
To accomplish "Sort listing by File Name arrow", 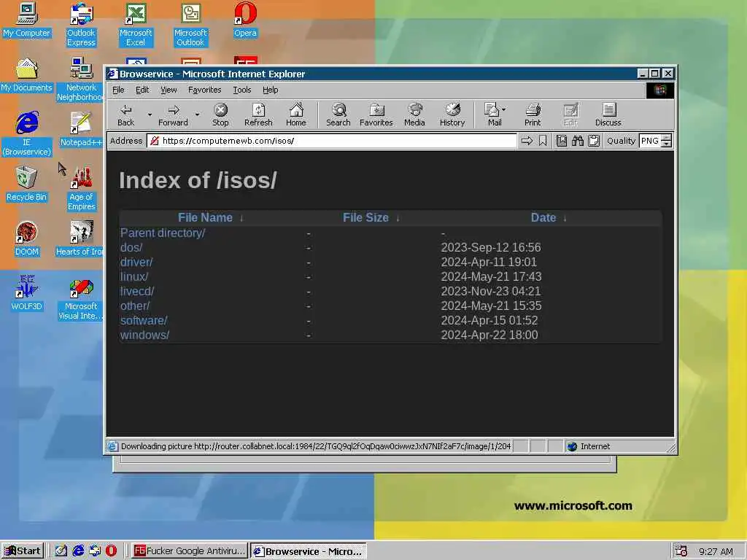I will [x=241, y=218].
